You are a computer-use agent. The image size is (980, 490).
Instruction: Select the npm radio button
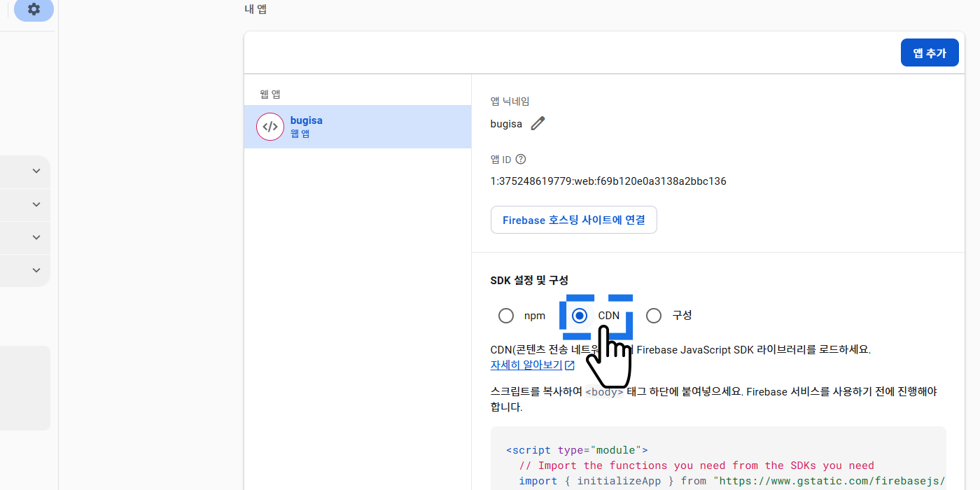click(x=506, y=316)
